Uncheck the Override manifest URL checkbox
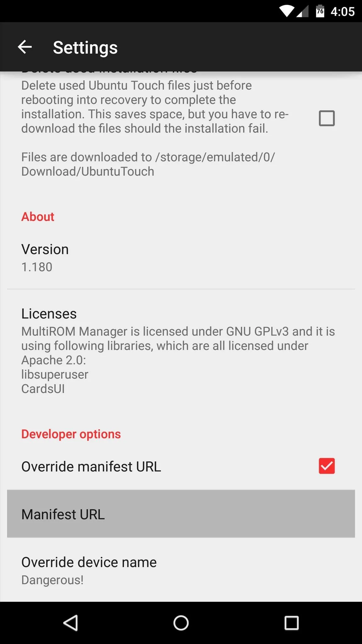Screen dimensions: 362x644 coord(327,466)
